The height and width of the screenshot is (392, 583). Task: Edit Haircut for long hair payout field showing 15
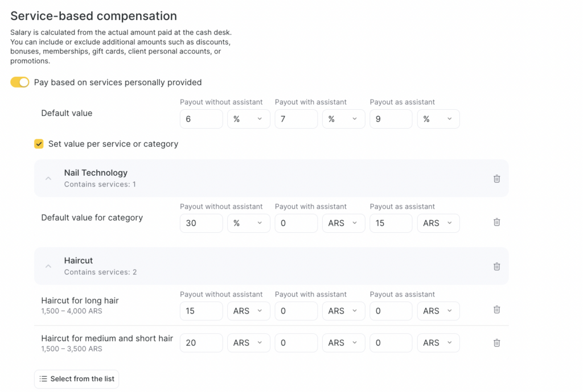[x=201, y=311]
